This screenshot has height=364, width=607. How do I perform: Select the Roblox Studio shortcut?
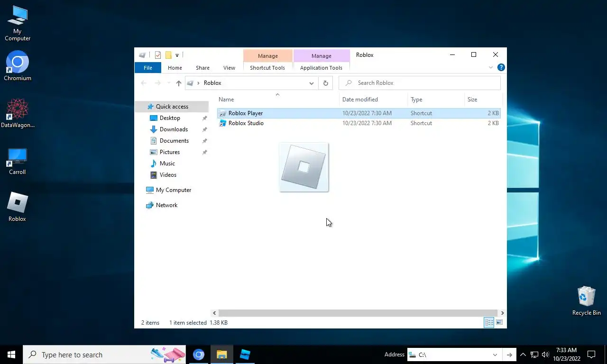pos(359,123)
